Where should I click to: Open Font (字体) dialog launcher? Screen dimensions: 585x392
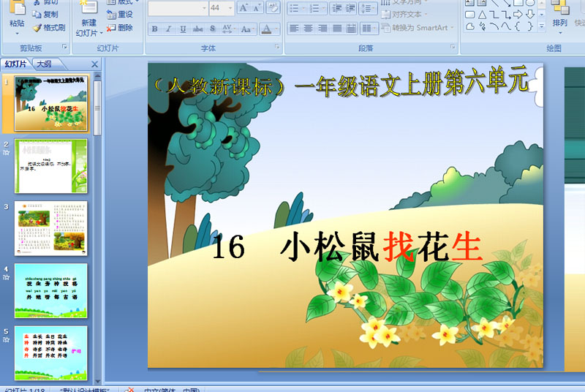277,47
